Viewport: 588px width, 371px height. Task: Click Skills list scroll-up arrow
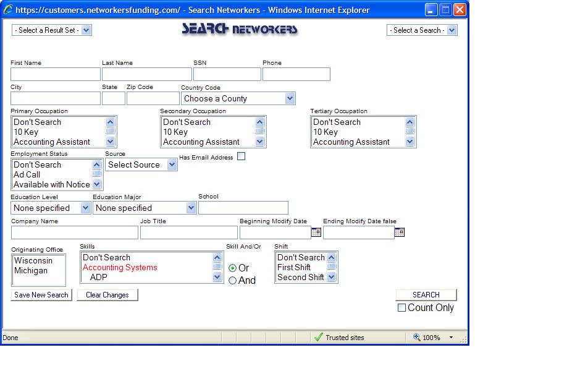click(x=217, y=258)
